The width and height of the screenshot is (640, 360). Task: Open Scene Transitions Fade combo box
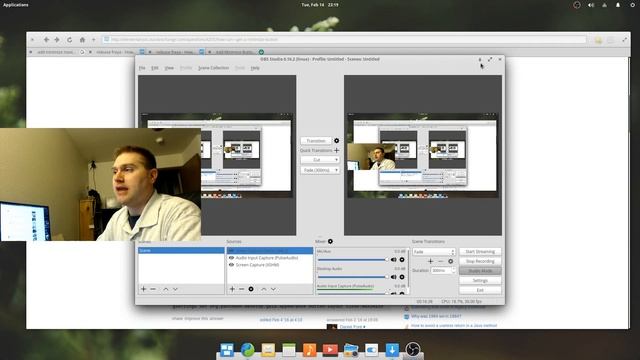click(x=433, y=252)
